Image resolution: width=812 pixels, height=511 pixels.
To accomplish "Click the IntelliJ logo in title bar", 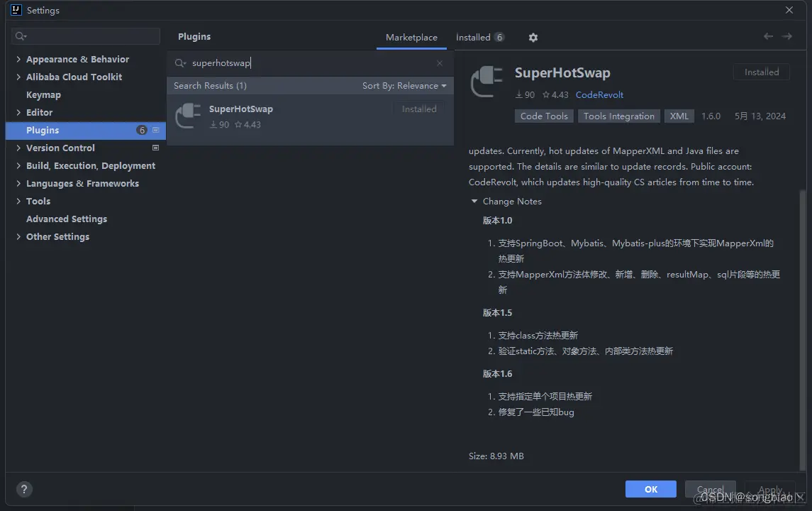I will [x=16, y=10].
